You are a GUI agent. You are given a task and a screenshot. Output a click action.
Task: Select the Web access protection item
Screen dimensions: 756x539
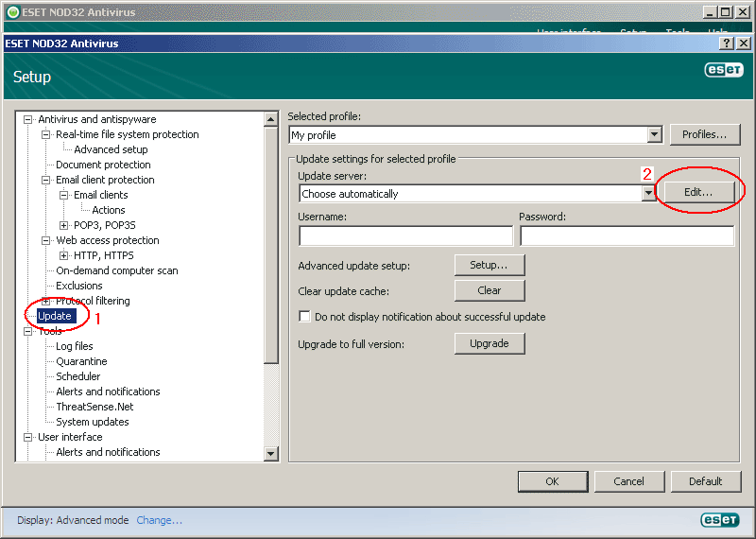click(x=108, y=240)
